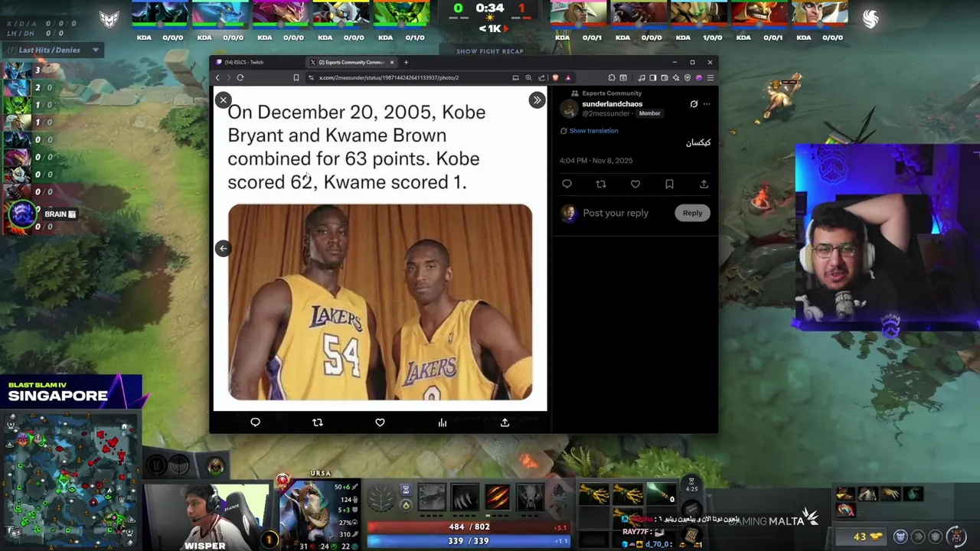Click the tweet timestamp 4:04 PM Nov 8, 2025

coord(596,161)
